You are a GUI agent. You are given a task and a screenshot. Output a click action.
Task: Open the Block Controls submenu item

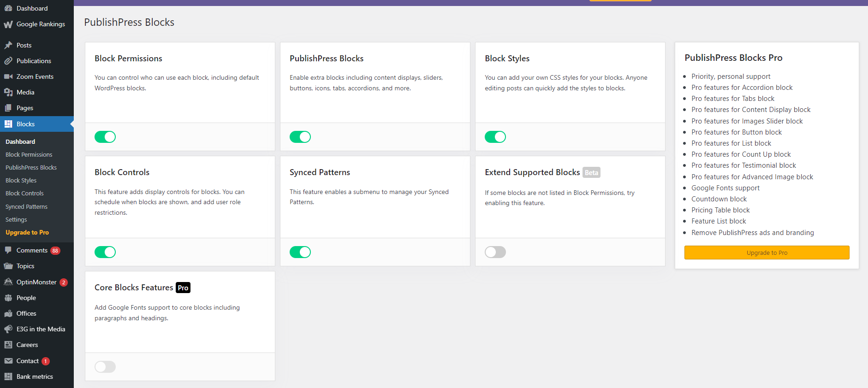tap(24, 193)
